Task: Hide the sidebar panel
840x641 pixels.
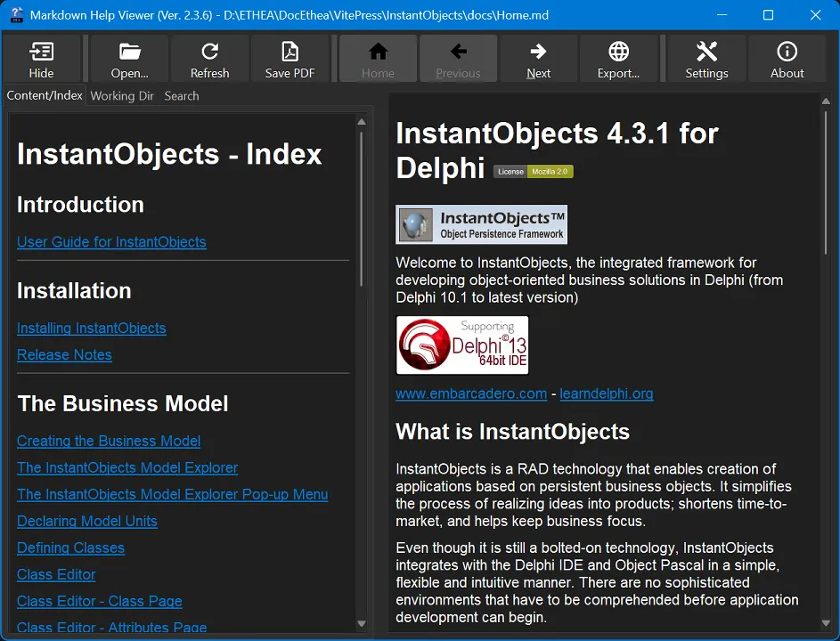Action: (42, 59)
